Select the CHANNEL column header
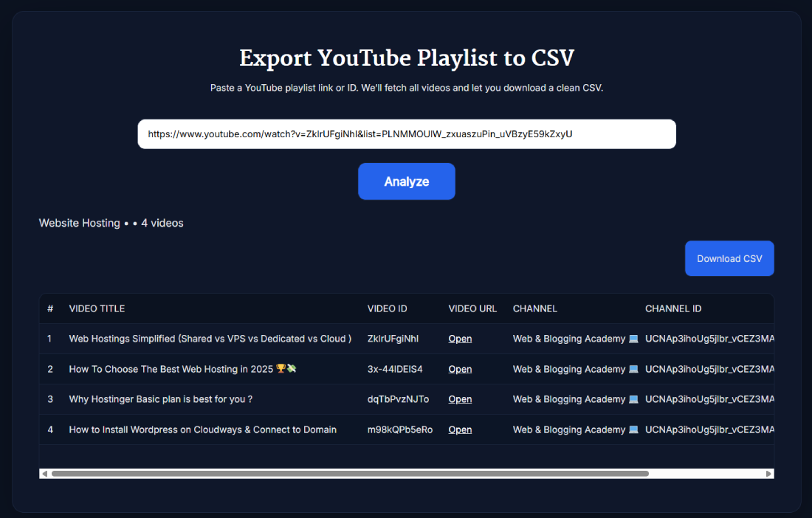The width and height of the screenshot is (812, 518). coord(535,308)
